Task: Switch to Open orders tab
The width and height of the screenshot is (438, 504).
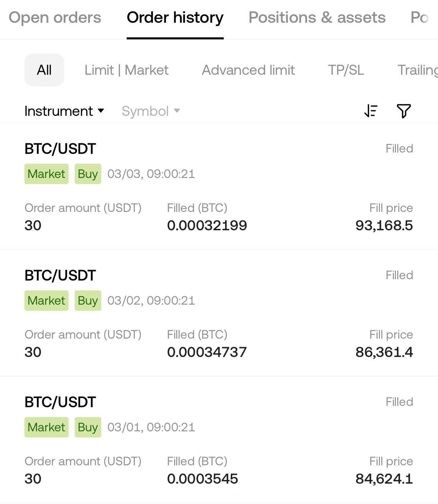Action: pos(55,17)
